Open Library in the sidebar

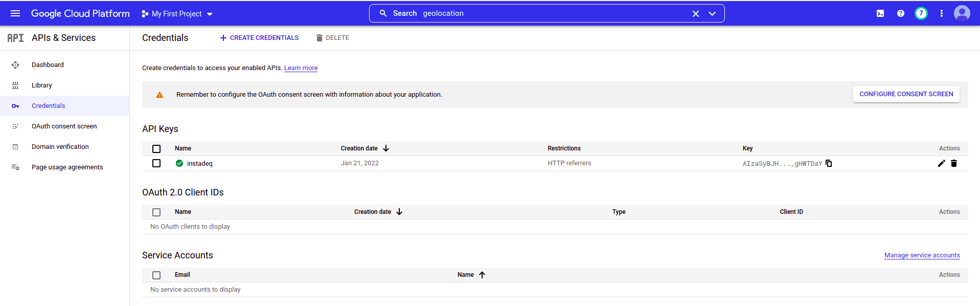pyautogui.click(x=42, y=85)
